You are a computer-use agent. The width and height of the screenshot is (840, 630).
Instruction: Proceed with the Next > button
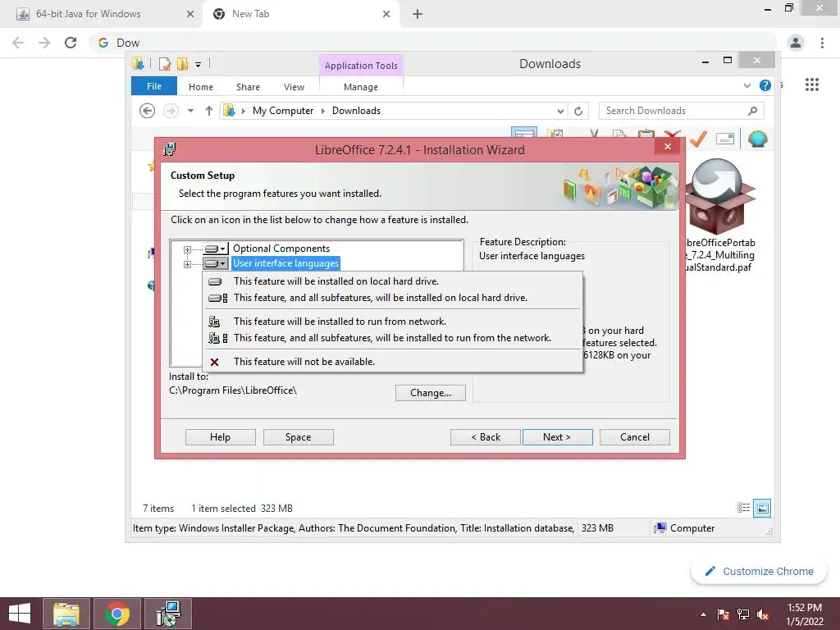tap(557, 437)
